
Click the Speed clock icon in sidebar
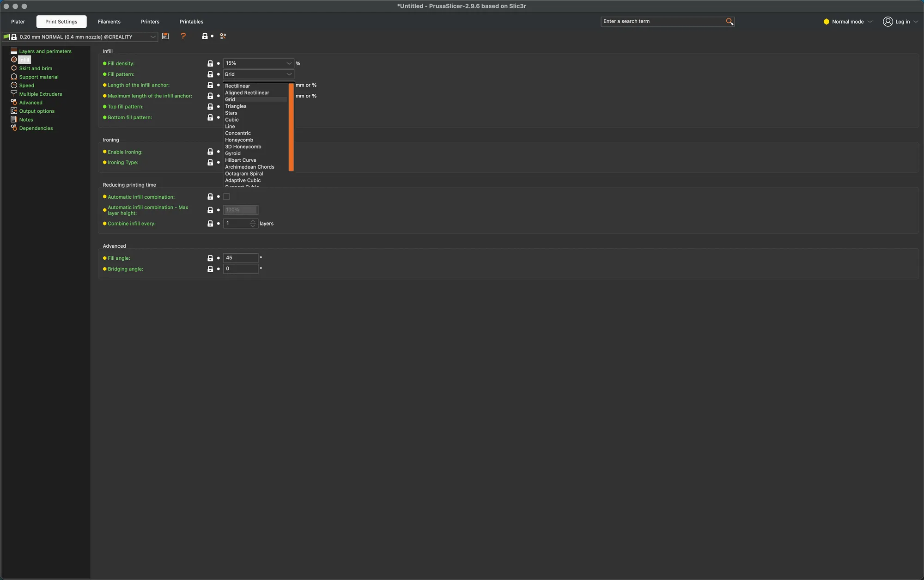[14, 85]
